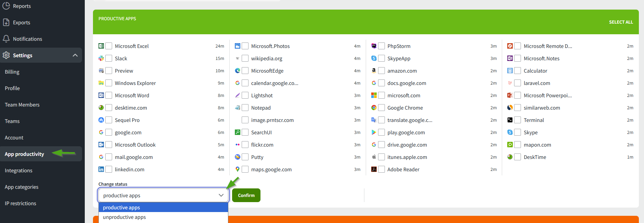
Task: Click the Microsoft.Notes OneNote icon
Action: coord(510,58)
